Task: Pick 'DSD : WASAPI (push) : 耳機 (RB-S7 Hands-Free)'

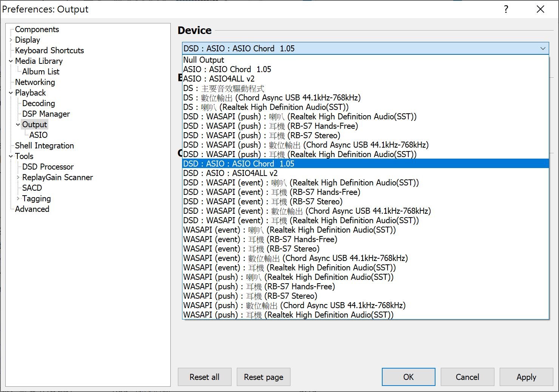Action: (365, 126)
